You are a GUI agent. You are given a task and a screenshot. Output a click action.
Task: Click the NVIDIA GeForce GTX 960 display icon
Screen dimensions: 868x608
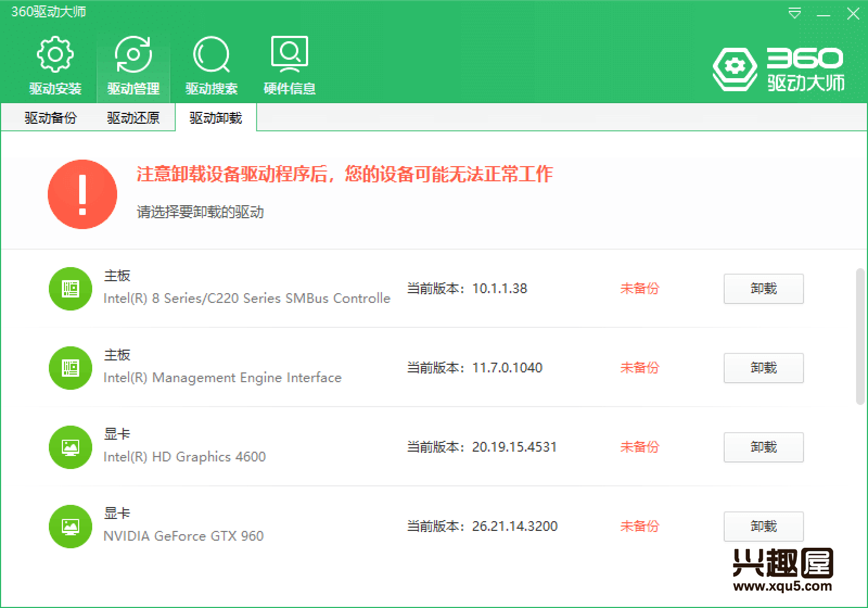click(x=71, y=527)
